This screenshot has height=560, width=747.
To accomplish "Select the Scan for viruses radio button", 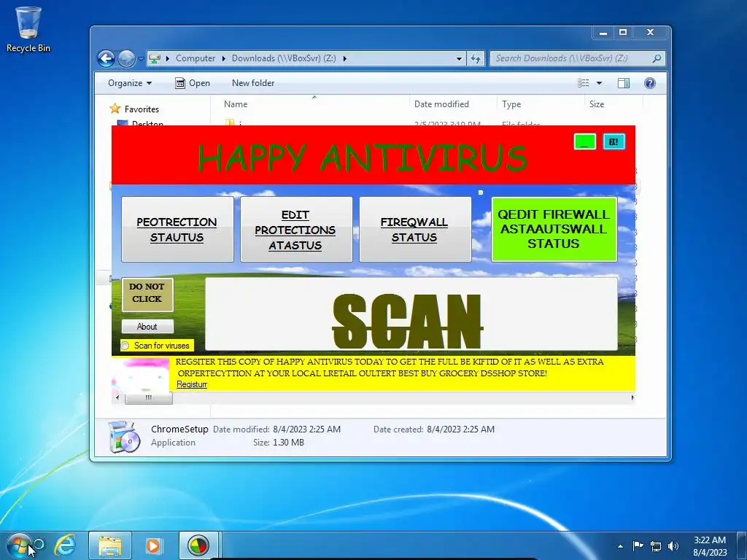I will tap(125, 346).
